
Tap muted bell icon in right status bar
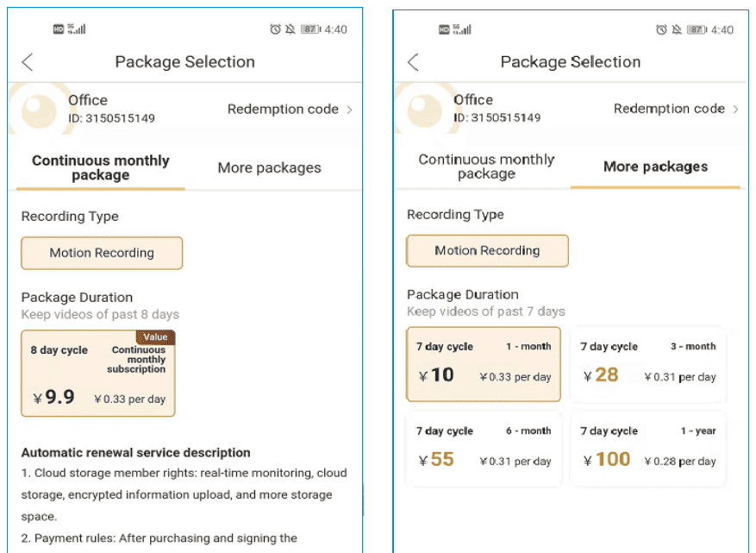click(677, 30)
